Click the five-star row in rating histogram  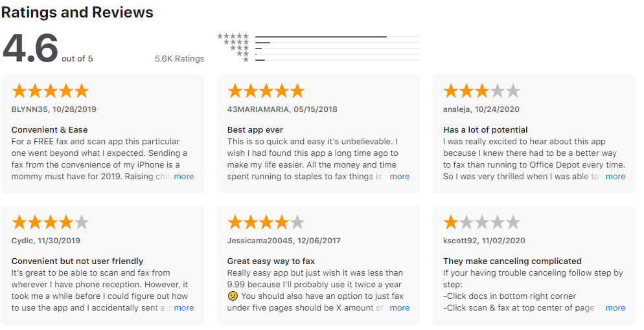point(318,36)
